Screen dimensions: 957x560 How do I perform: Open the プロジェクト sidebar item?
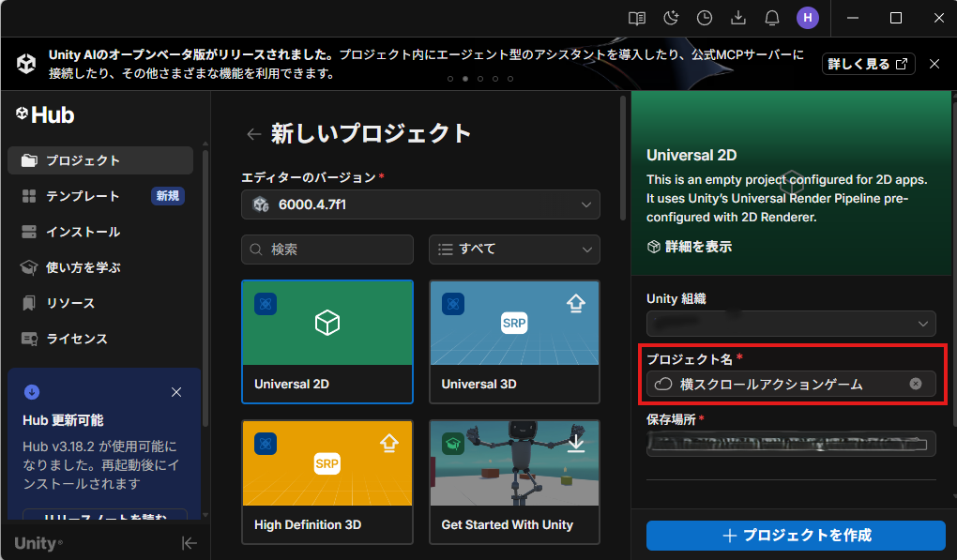pyautogui.click(x=100, y=160)
